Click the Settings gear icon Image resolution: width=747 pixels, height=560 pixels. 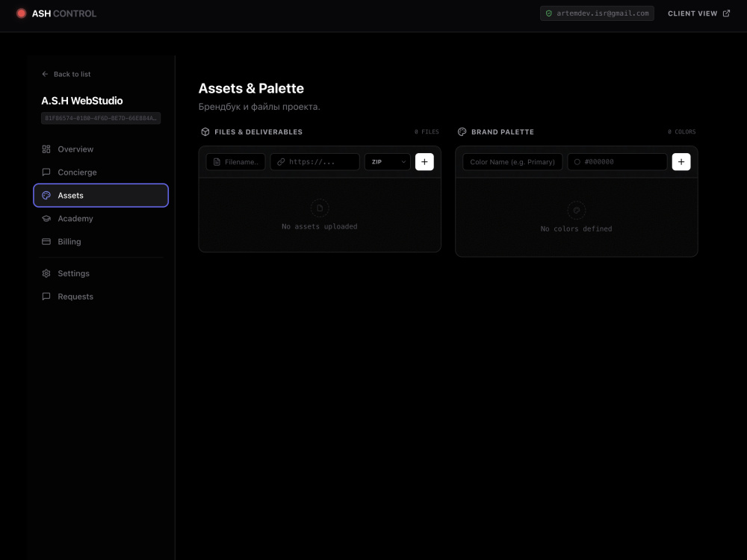46,273
